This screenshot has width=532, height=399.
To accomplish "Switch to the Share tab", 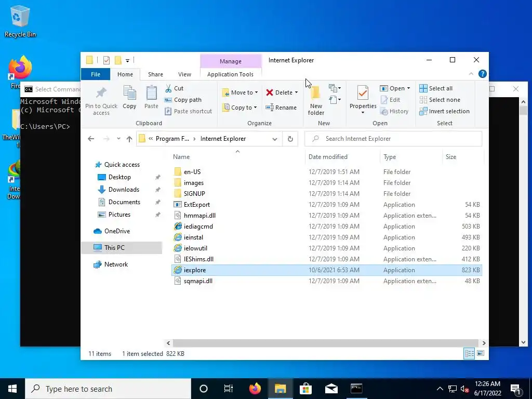I will pos(155,74).
